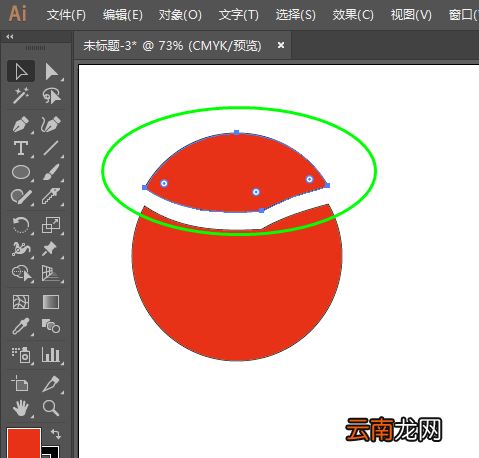Select the Direct Selection tool
The height and width of the screenshot is (458, 479).
[51, 71]
